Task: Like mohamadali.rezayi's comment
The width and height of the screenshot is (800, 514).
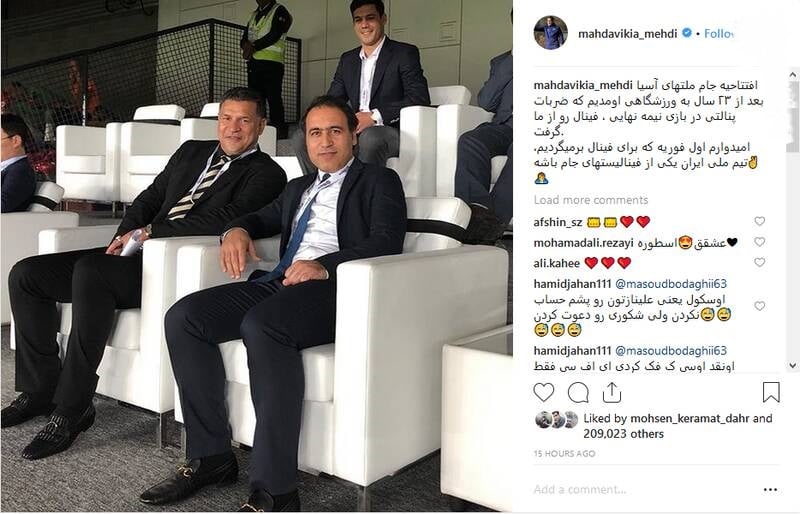Action: tap(760, 241)
